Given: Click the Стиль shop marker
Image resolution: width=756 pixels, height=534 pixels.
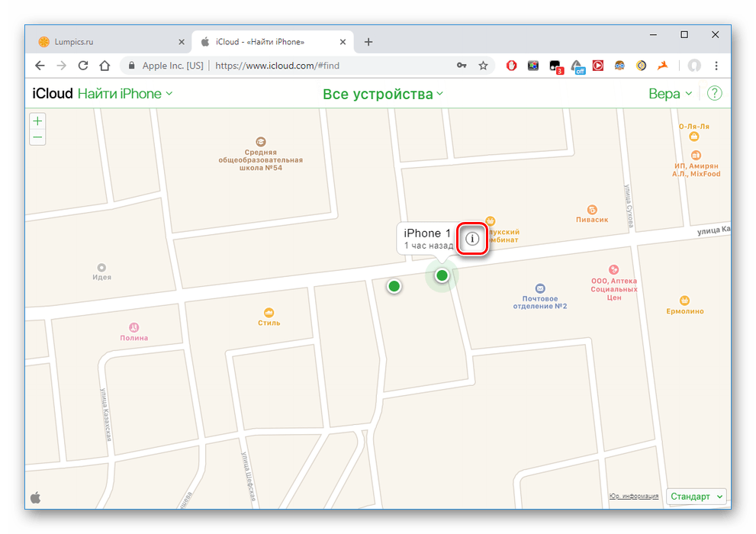Looking at the screenshot, I should [x=269, y=312].
